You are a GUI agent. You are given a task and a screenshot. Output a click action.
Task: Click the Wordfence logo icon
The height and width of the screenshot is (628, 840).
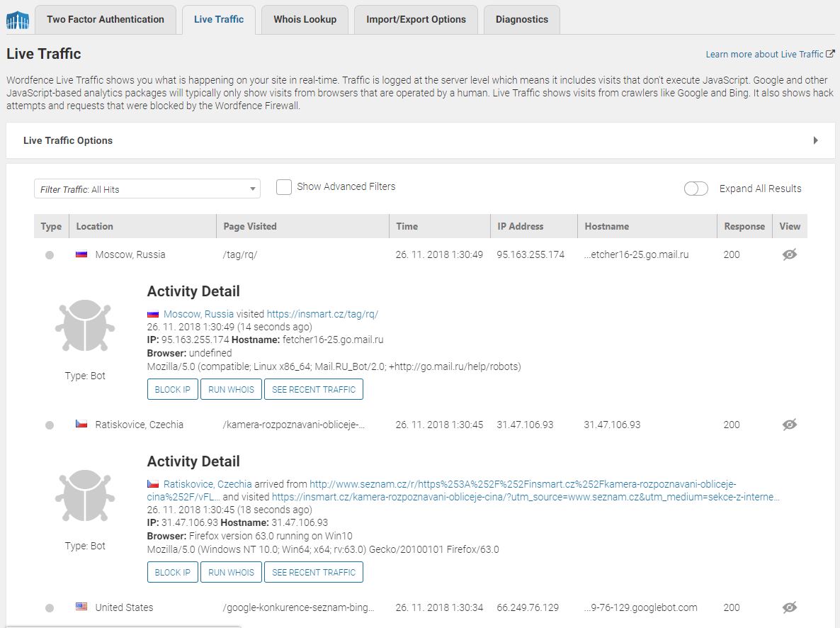click(x=18, y=20)
